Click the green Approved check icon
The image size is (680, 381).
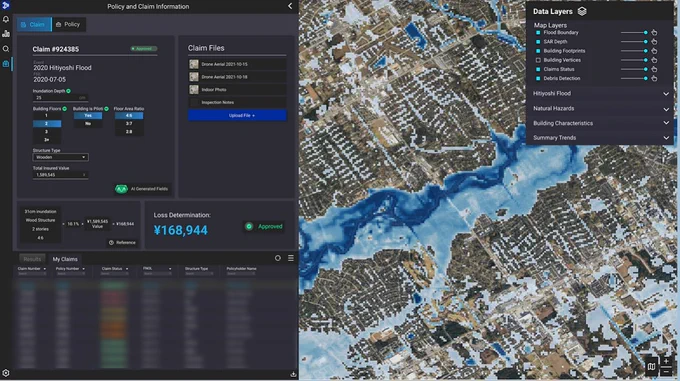[x=249, y=226]
